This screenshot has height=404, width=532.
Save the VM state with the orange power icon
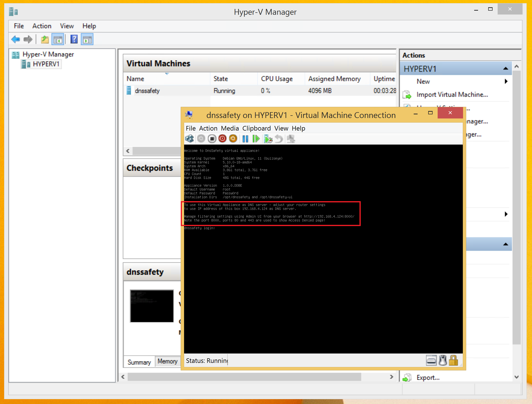[x=233, y=139]
